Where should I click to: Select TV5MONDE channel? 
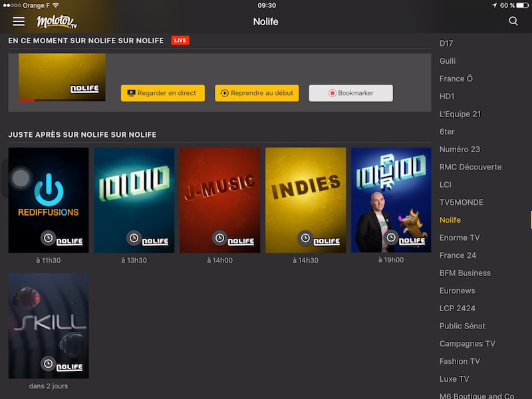pos(461,202)
